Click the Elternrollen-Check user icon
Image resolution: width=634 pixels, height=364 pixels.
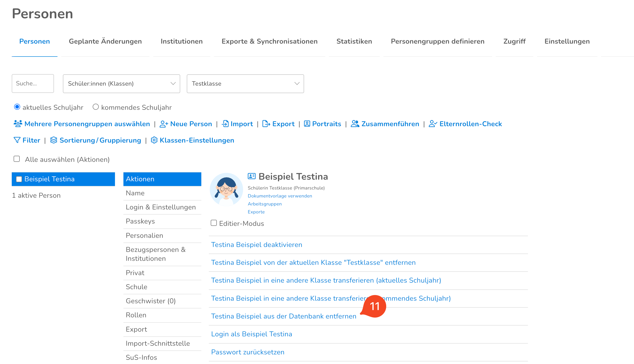tap(433, 124)
